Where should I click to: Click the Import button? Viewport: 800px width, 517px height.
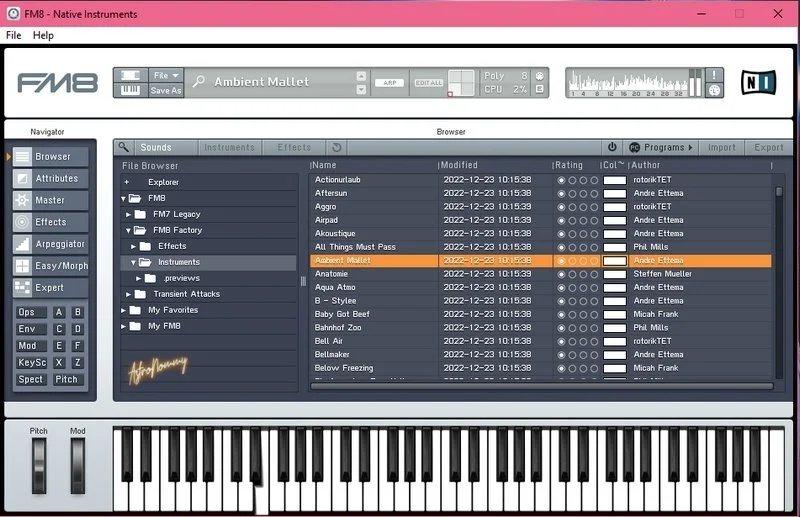point(721,147)
